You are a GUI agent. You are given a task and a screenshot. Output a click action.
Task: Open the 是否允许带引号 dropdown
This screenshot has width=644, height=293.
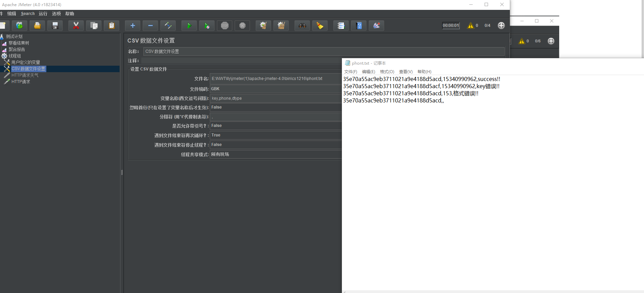tap(276, 126)
